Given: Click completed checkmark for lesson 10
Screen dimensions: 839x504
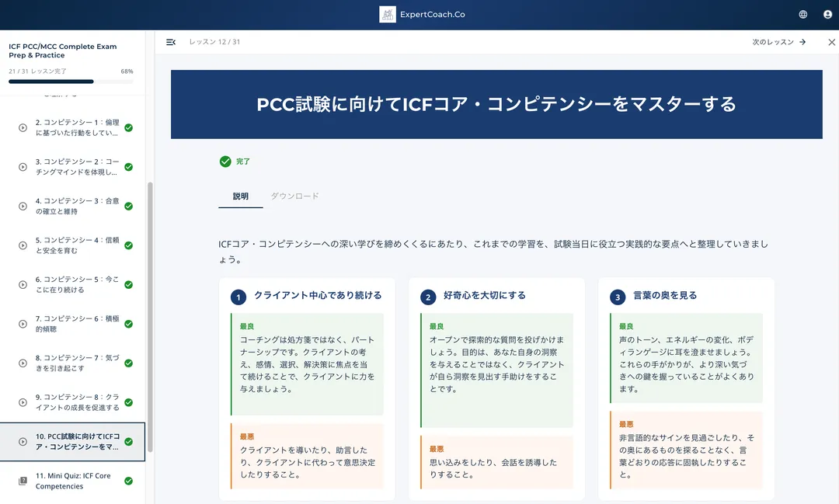Looking at the screenshot, I should coord(128,441).
